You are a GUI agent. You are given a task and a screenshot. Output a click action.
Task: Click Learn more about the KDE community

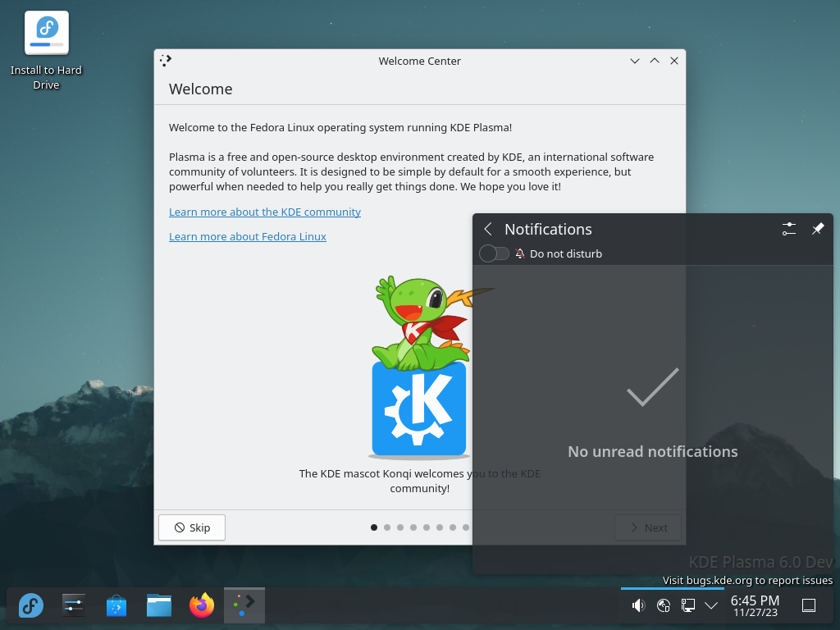[x=265, y=212]
